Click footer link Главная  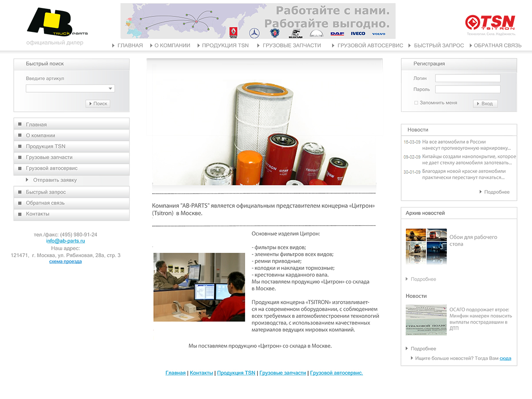click(176, 373)
